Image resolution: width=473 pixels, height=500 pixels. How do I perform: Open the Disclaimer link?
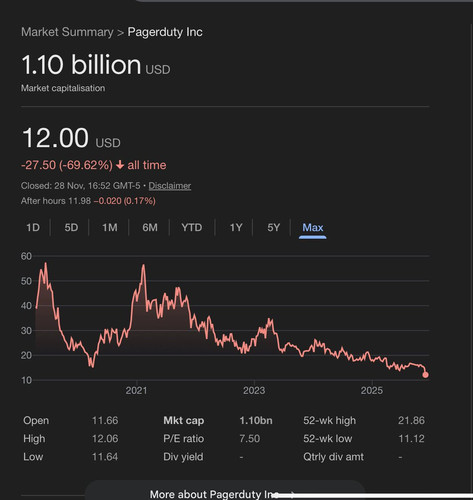click(x=170, y=186)
